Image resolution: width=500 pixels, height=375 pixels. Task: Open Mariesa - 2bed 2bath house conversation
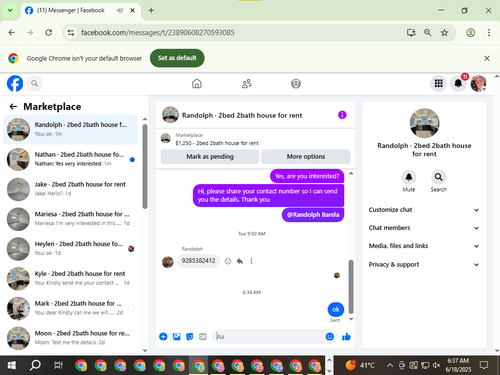(71, 219)
